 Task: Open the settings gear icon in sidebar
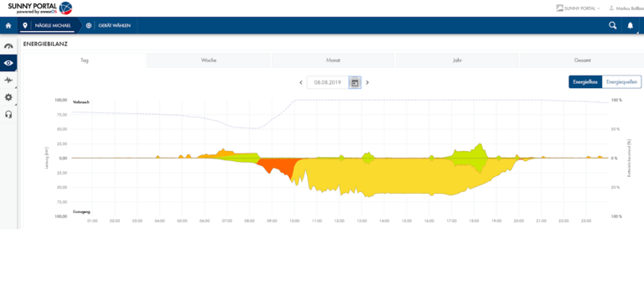tap(8, 97)
